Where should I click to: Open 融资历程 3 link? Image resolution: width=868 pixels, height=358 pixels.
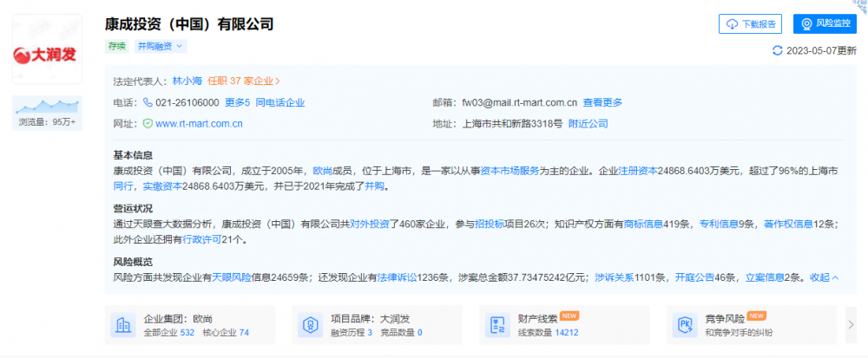click(x=352, y=333)
